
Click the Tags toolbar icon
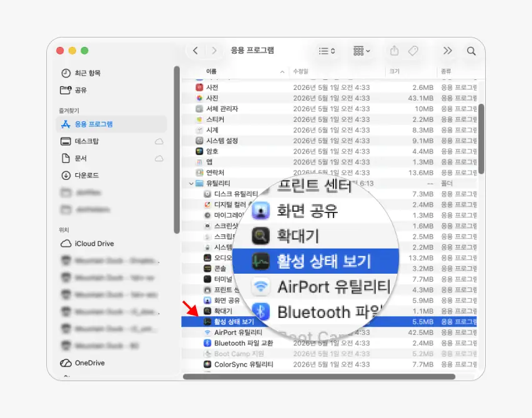coord(413,51)
